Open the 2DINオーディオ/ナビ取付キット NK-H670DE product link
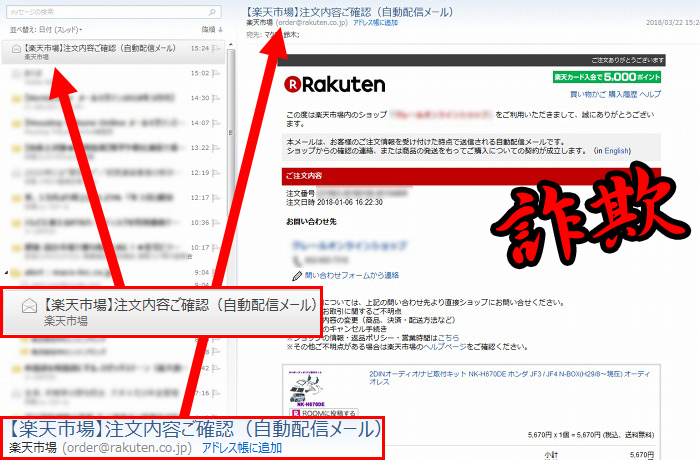Screen dimensions: 700x460 click(509, 378)
